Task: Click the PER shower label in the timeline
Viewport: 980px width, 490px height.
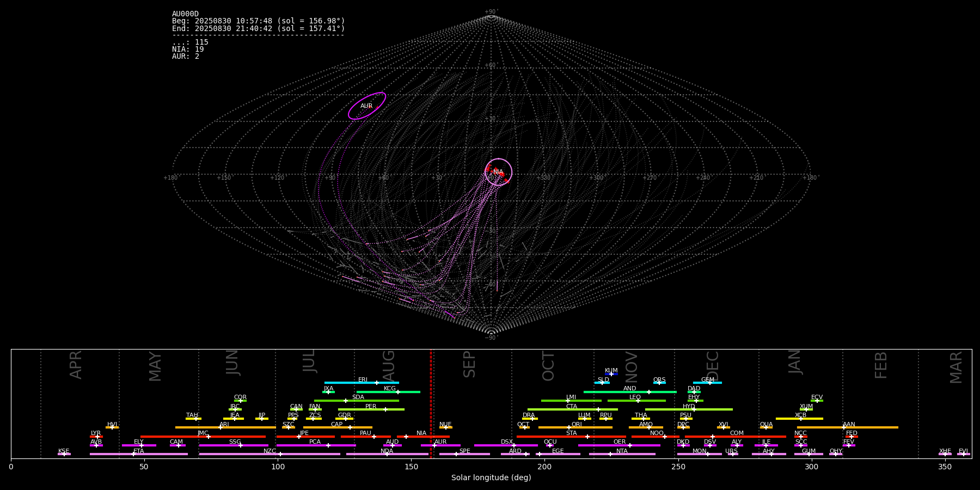Action: tap(371, 407)
